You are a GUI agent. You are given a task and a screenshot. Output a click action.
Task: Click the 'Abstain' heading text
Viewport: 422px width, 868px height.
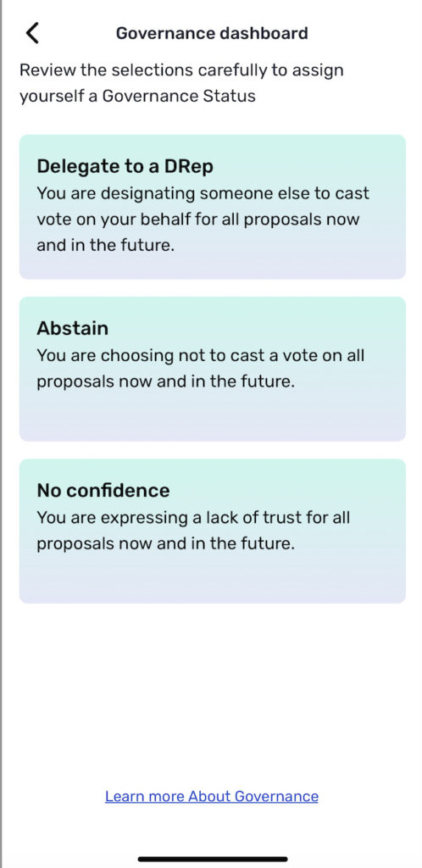click(x=73, y=328)
